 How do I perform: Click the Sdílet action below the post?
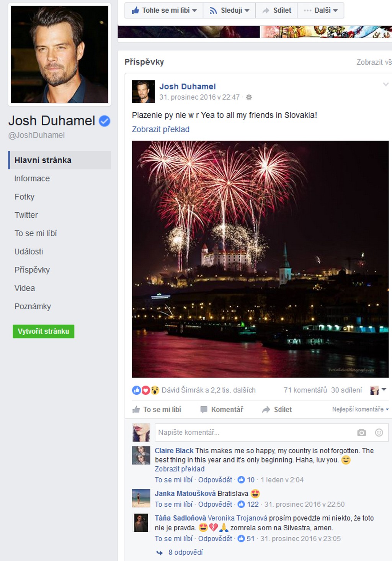tap(277, 410)
